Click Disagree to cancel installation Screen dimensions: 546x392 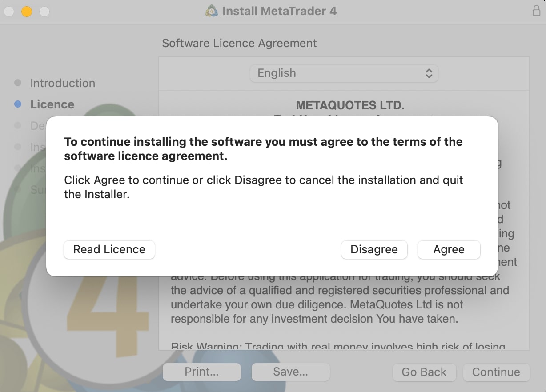[374, 249]
